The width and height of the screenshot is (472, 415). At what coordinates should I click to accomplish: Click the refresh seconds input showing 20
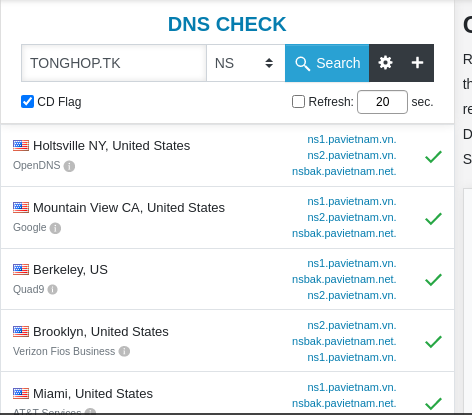point(382,102)
